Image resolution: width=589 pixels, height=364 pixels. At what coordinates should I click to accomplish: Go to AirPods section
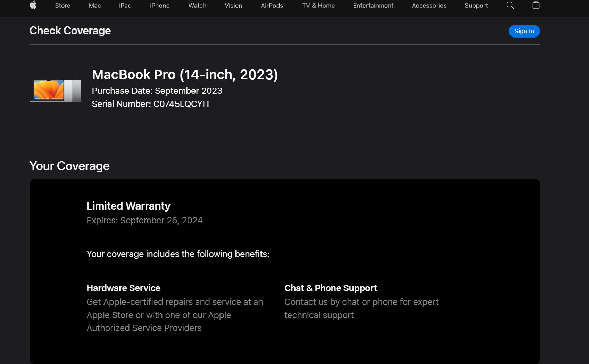[272, 6]
